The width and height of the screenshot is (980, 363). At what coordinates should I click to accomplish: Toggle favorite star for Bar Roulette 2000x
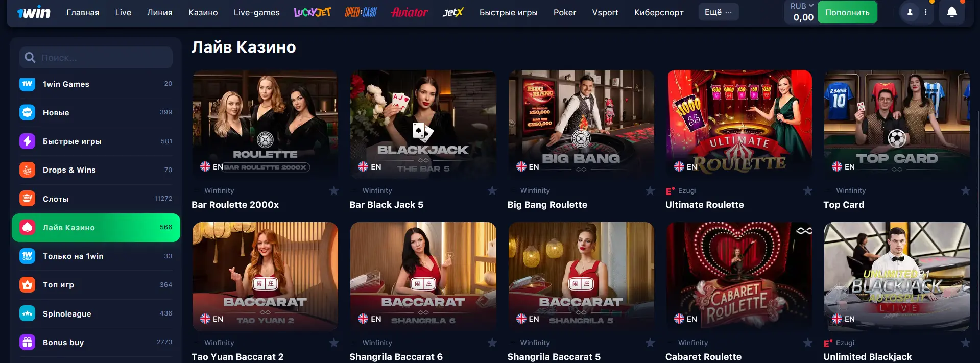point(334,190)
